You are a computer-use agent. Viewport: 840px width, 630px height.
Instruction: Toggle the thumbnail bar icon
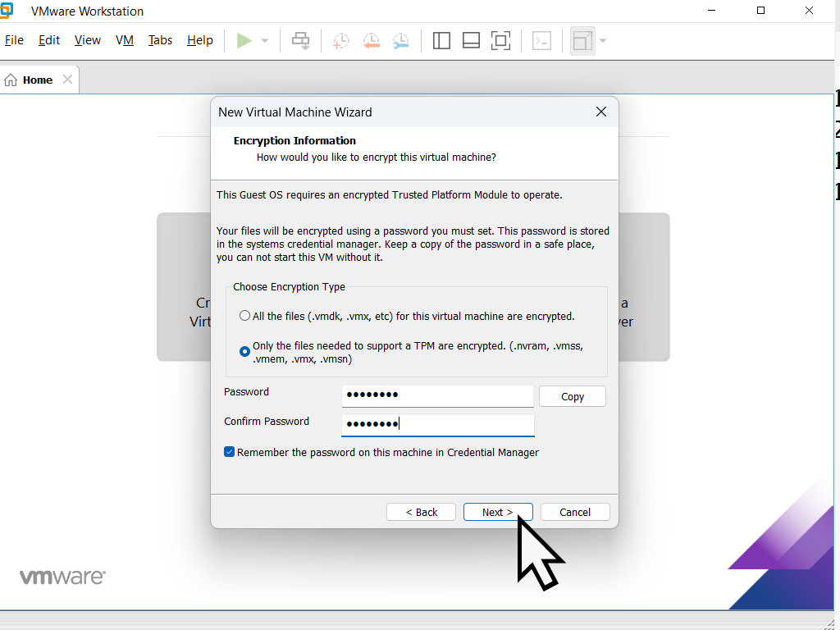[x=471, y=40]
